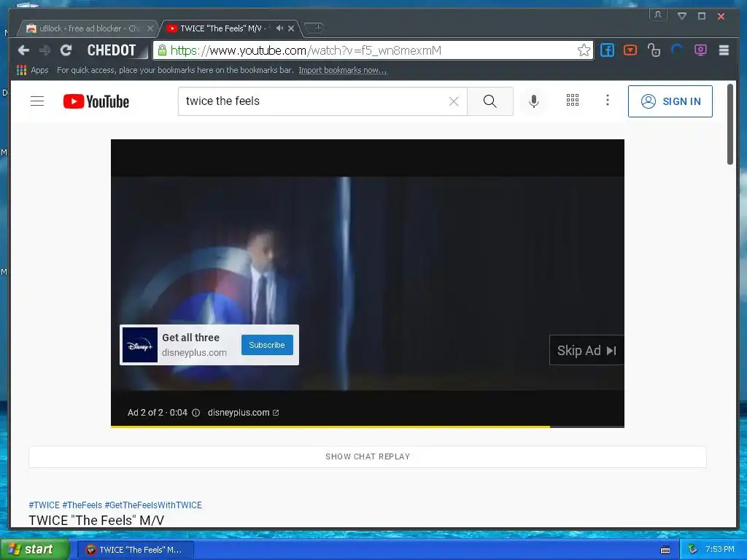Open the disneyplus.com link below the ad
Image resolution: width=747 pixels, height=560 pixels.
(x=243, y=413)
